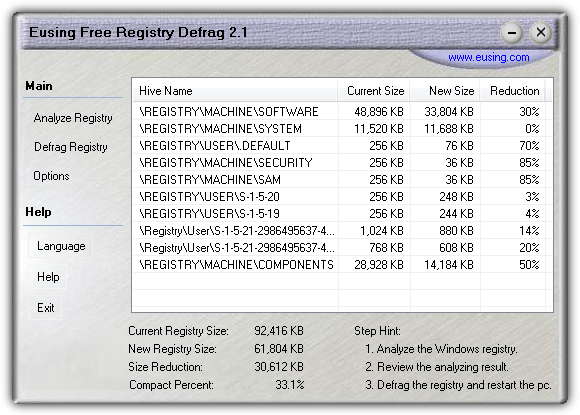Start Defrag Registry from sidebar
The width and height of the screenshot is (580, 415).
point(71,147)
